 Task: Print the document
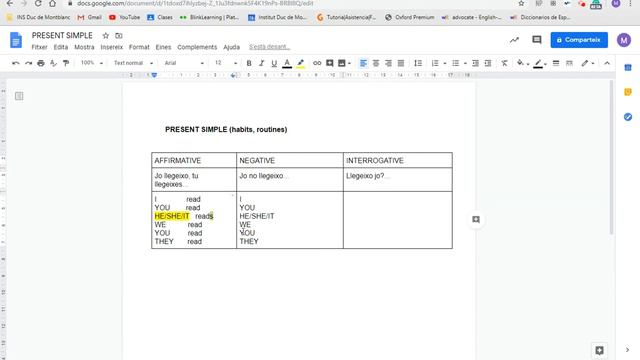(x=41, y=63)
